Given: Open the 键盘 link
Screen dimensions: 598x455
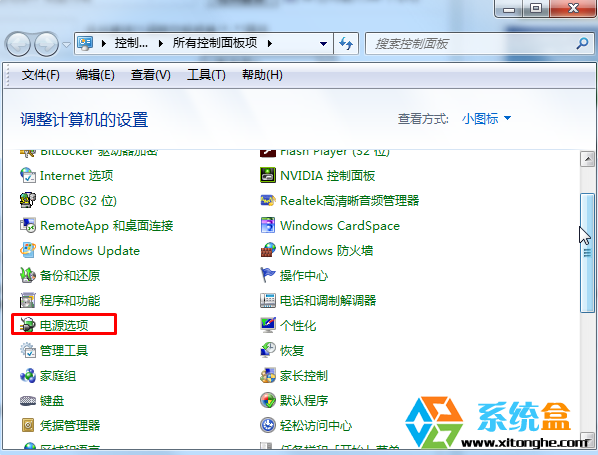Looking at the screenshot, I should pyautogui.click(x=52, y=400).
